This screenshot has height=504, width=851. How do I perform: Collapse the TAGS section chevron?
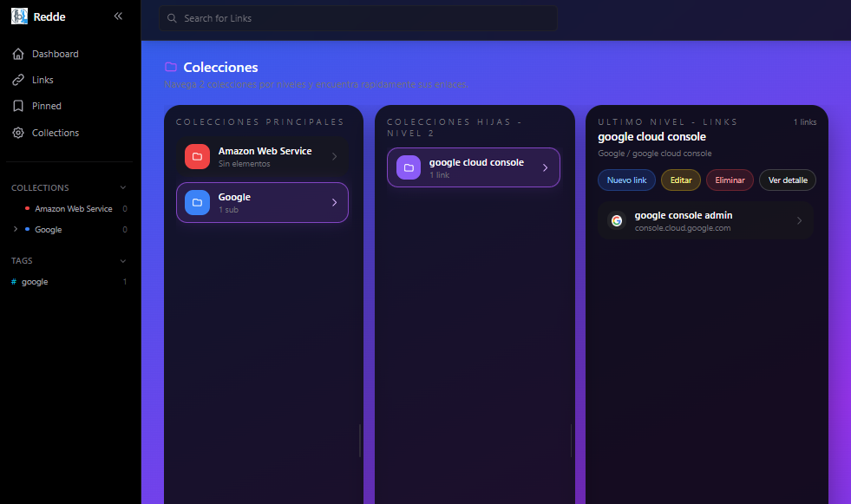tap(122, 260)
